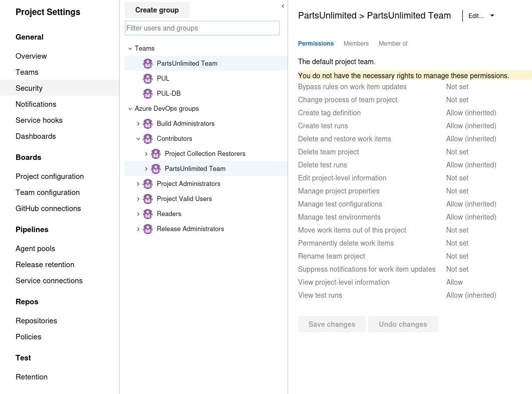Switch to the Members tab
This screenshot has height=394, width=532.
coord(356,44)
